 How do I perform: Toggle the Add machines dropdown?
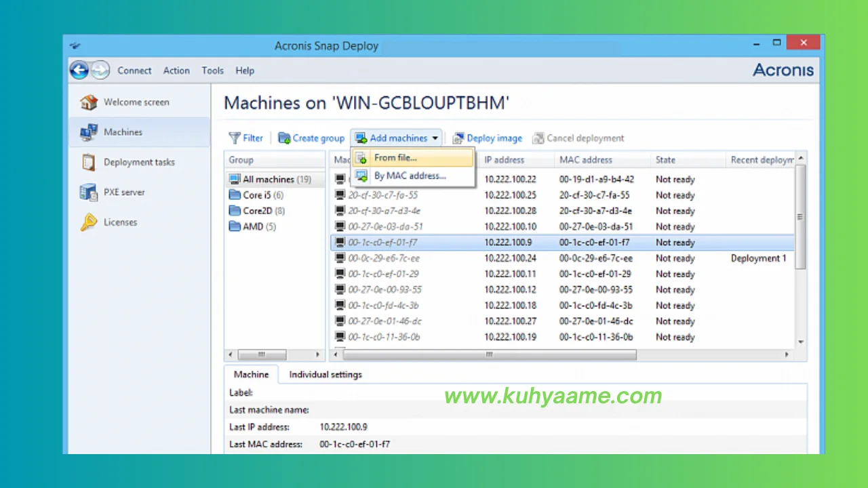click(x=397, y=138)
